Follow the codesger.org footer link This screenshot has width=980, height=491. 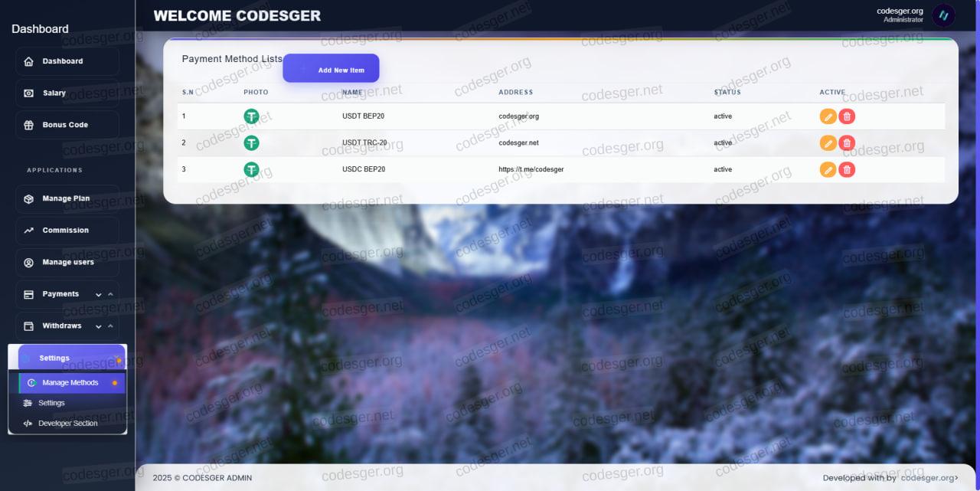click(x=929, y=478)
